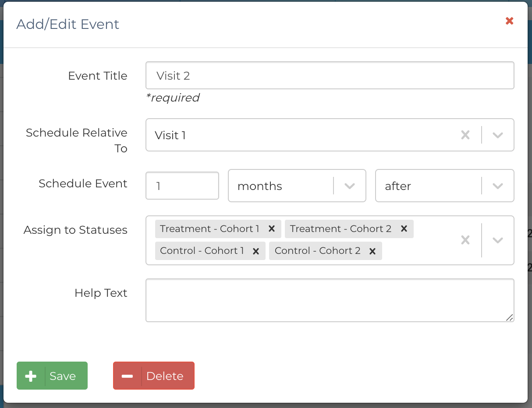Open the after/before timing dropdown
This screenshot has height=408, width=532.
tap(497, 186)
